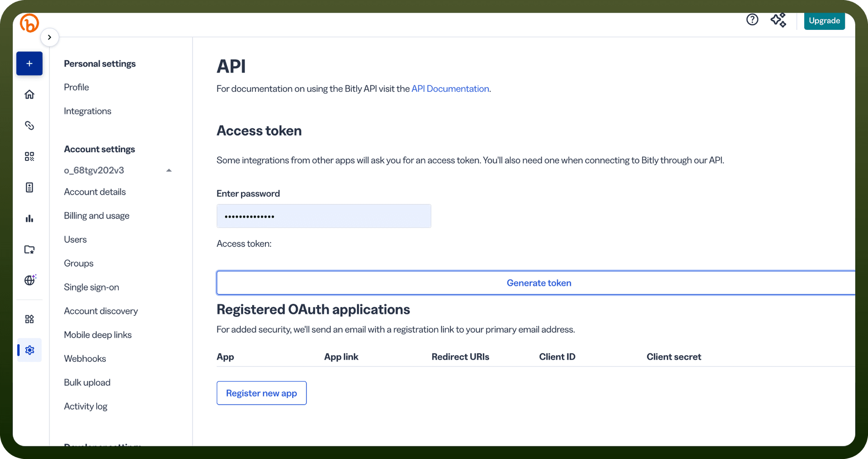Click the 'Access token:' label
Image resolution: width=868 pixels, height=459 pixels.
coord(244,244)
